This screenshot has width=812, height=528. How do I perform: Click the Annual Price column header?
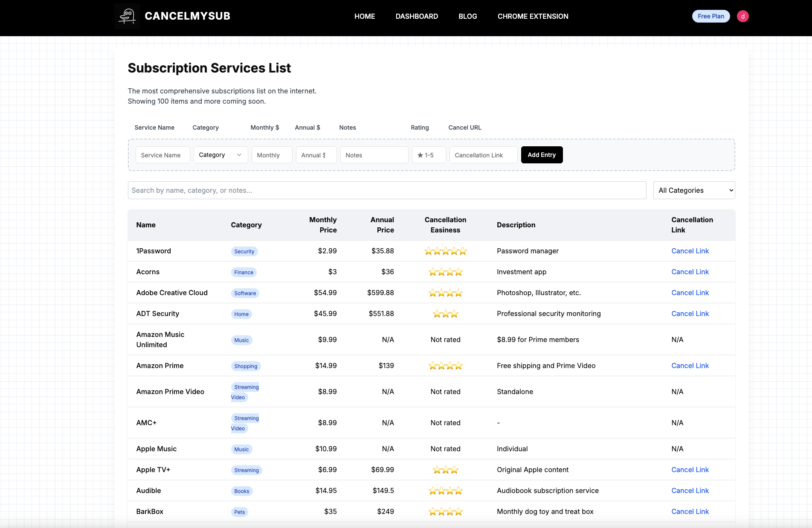pyautogui.click(x=382, y=225)
